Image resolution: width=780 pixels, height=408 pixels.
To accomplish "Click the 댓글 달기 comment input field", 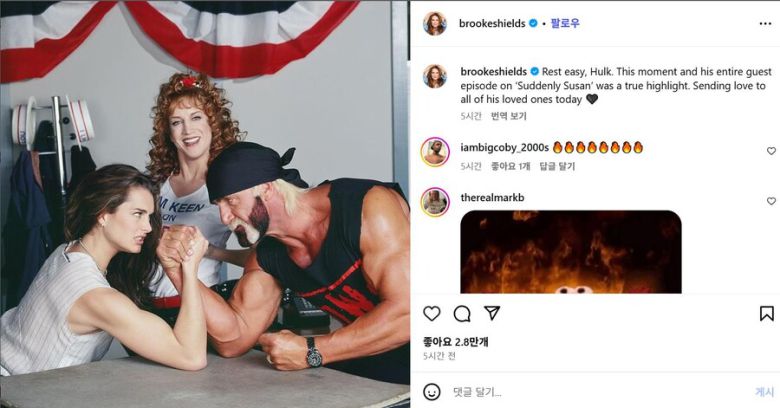I will [x=597, y=392].
